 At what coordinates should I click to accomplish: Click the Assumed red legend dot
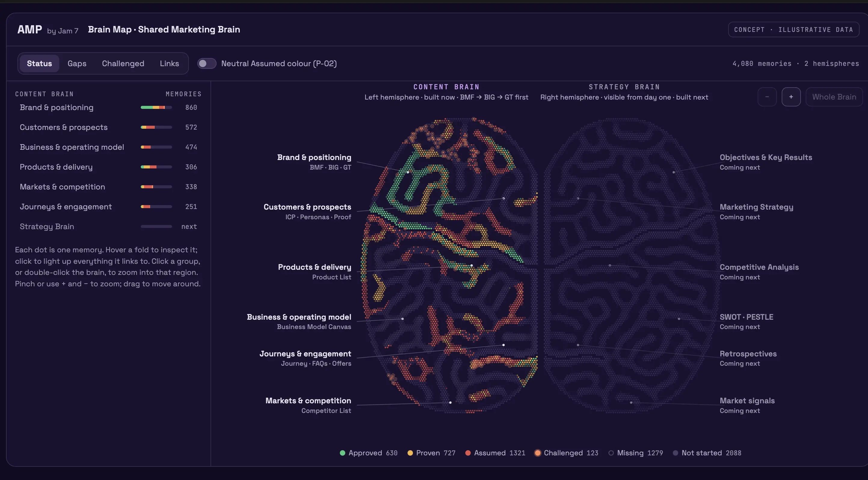468,453
